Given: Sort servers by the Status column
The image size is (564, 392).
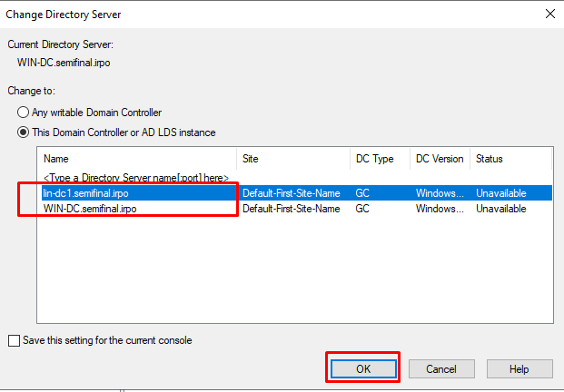Looking at the screenshot, I should click(x=509, y=159).
